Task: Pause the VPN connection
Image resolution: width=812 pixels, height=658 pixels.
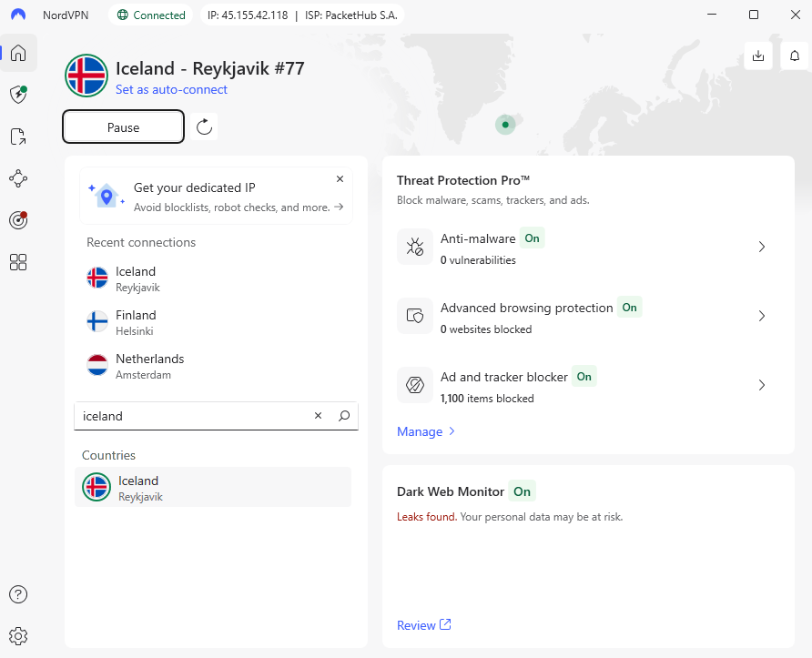Action: pyautogui.click(x=123, y=127)
